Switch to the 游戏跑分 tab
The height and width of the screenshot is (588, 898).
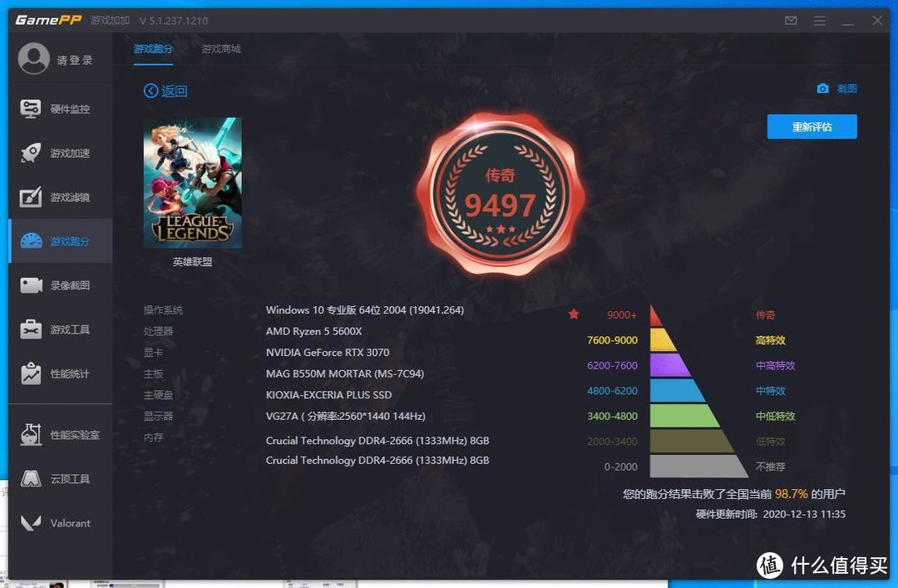(x=153, y=49)
